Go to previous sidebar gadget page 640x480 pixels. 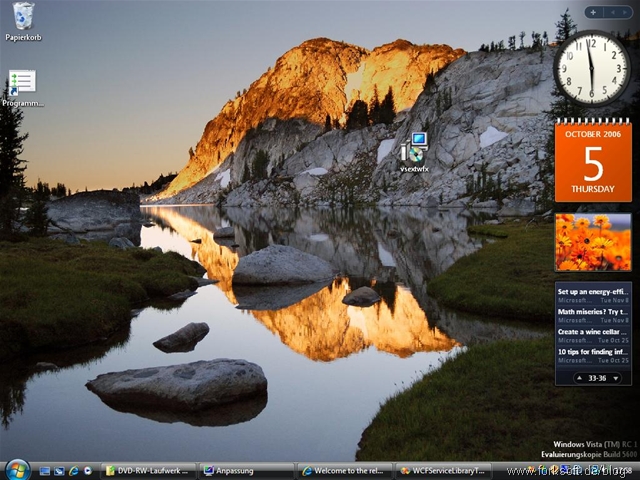(612, 13)
